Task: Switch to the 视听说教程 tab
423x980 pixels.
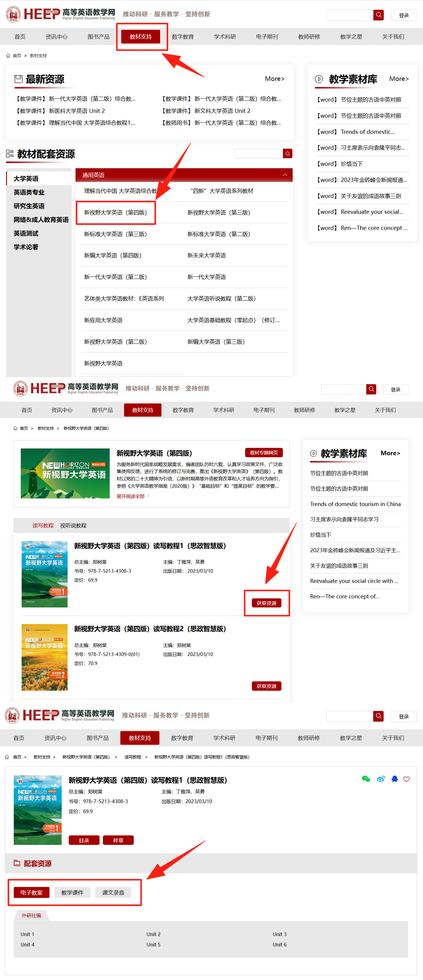Action: (x=73, y=525)
